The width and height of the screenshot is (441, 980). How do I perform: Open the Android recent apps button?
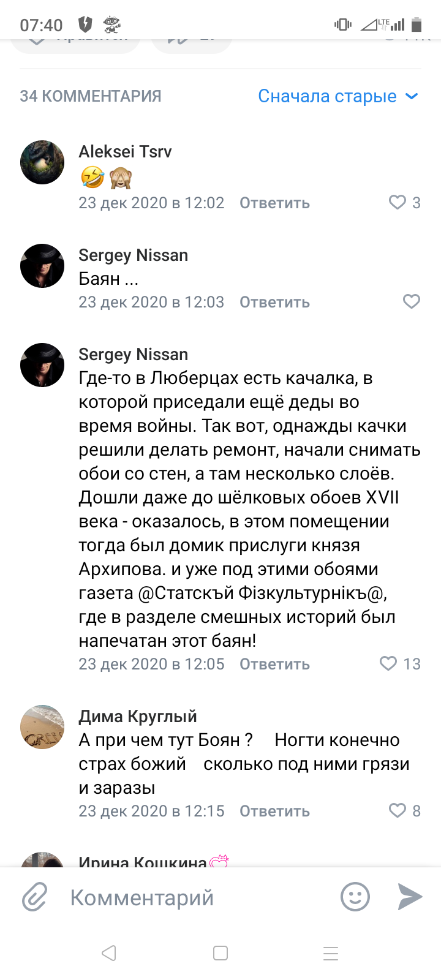(331, 953)
